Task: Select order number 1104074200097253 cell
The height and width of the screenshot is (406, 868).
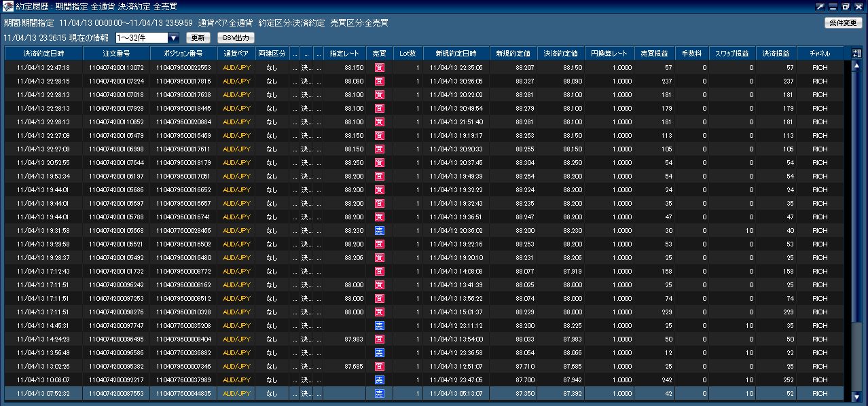Action: 116,299
